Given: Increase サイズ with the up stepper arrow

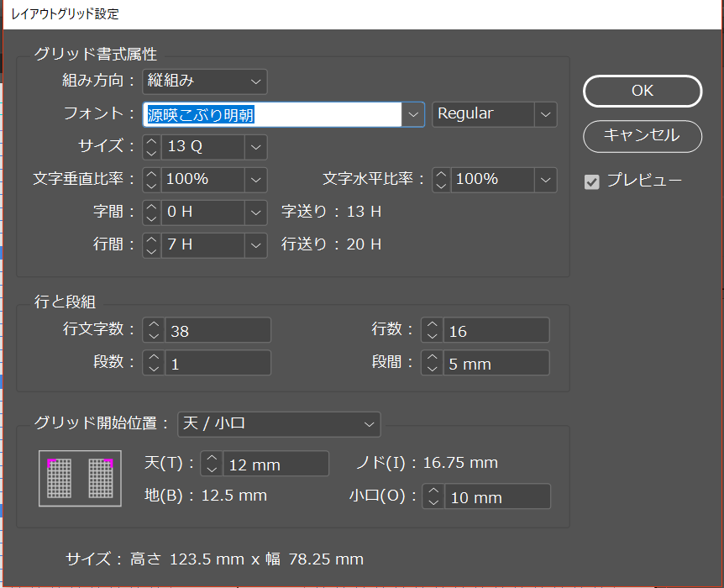Looking at the screenshot, I should coord(151,141).
